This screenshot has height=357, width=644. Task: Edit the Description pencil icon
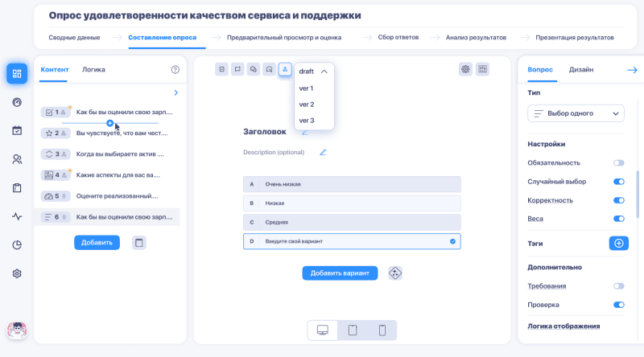(323, 152)
